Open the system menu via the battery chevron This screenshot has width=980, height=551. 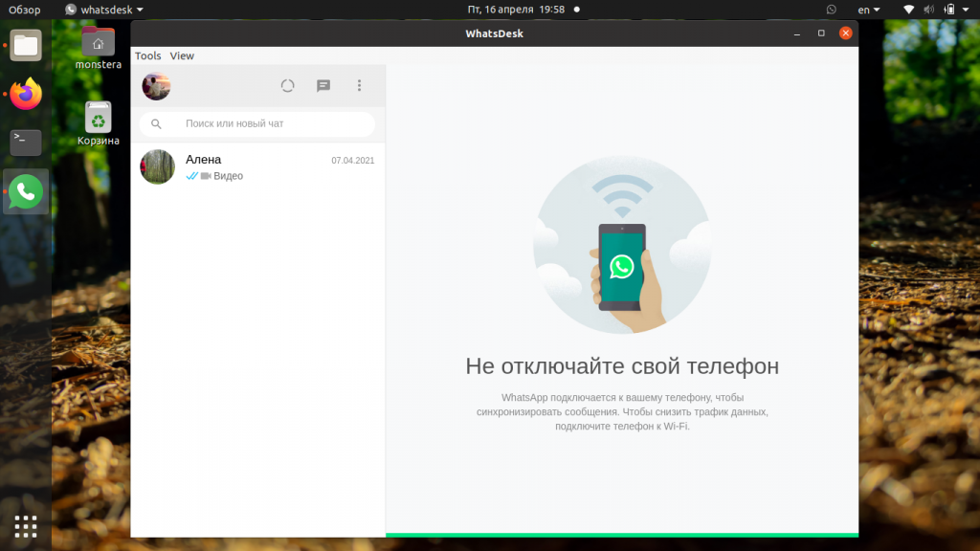pyautogui.click(x=964, y=10)
